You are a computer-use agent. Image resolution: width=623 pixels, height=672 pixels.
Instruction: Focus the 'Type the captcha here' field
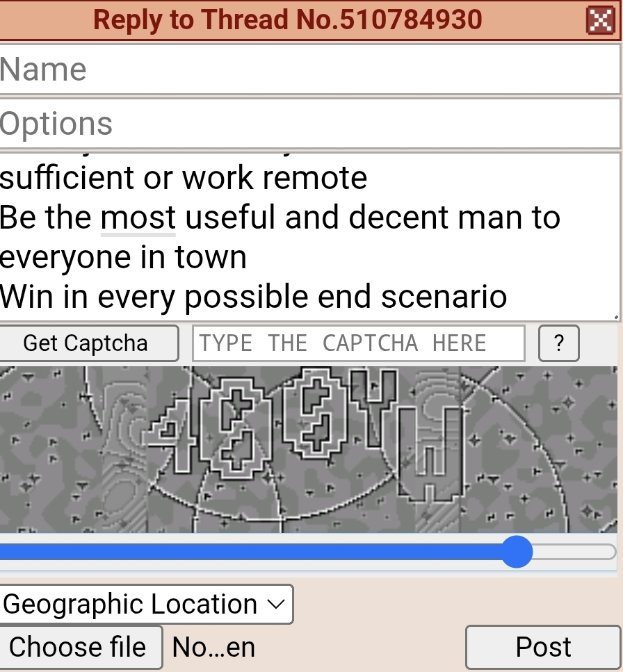(x=359, y=343)
